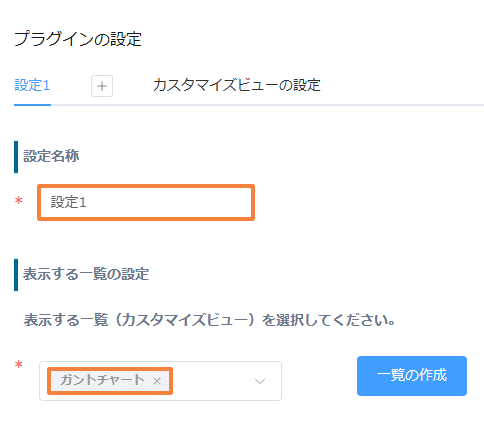Add a new settings tab with plus icon

point(102,86)
